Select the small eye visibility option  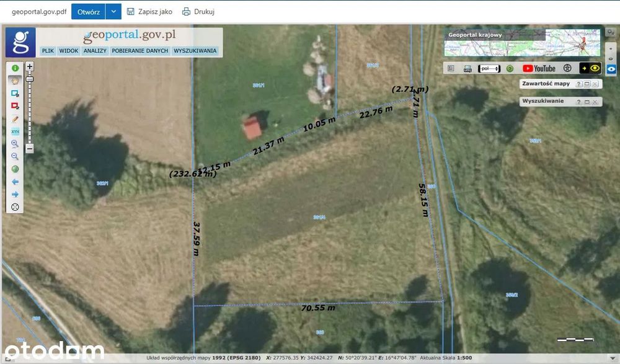coord(611,49)
